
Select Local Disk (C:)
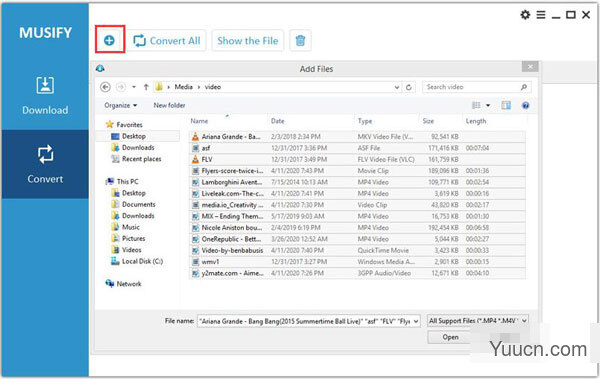[x=137, y=261]
